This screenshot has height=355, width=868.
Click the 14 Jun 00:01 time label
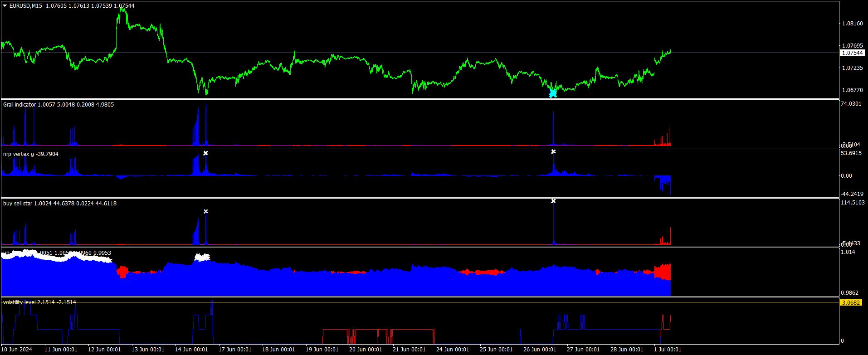pos(191,350)
